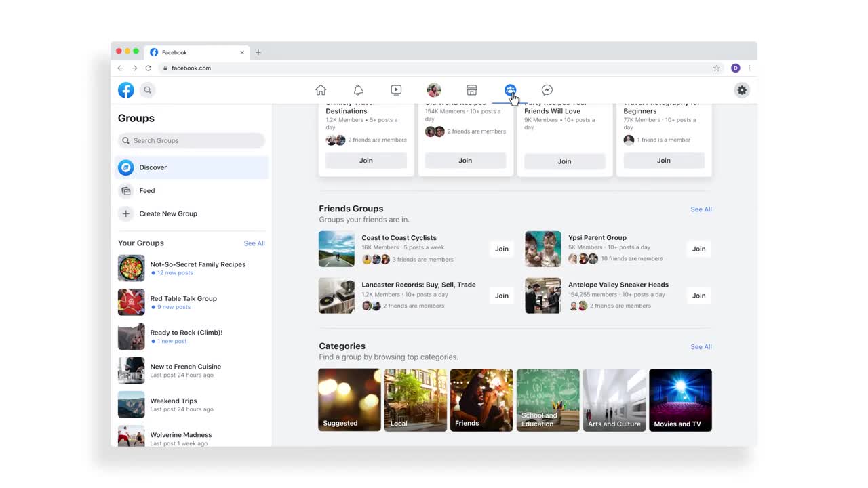
Task: Open the Chrome three-dot menu
Action: pyautogui.click(x=749, y=68)
